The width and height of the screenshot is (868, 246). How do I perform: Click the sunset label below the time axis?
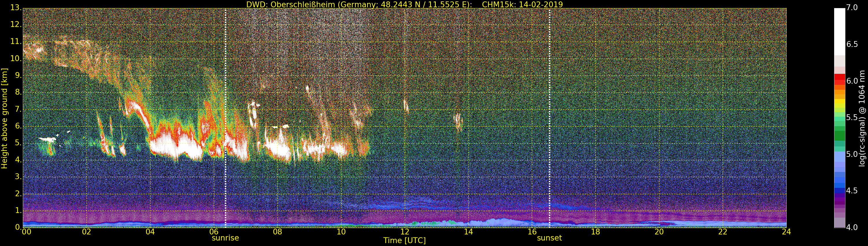click(549, 238)
